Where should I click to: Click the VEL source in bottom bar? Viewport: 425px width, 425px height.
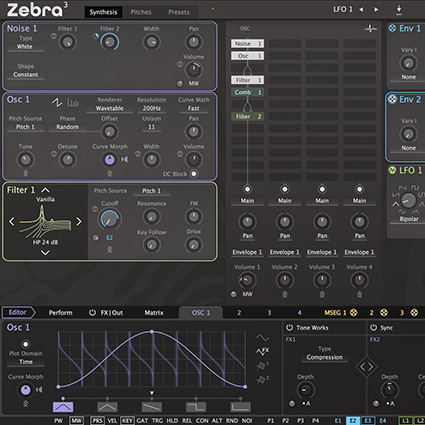(112, 420)
